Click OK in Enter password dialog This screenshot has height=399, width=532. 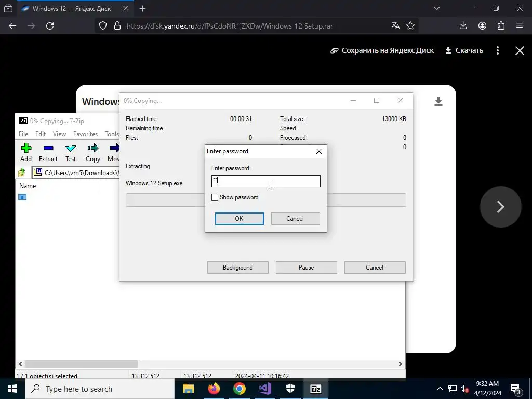click(x=239, y=219)
